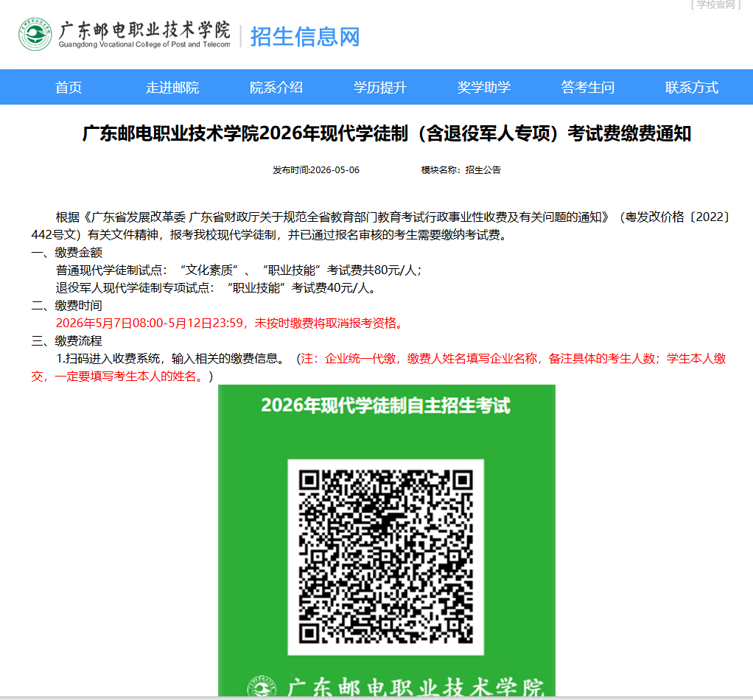Viewport: 753px width, 700px height.
Task: Click the green banner title 2026年现代学徒制自主招生考试
Action: click(x=385, y=406)
